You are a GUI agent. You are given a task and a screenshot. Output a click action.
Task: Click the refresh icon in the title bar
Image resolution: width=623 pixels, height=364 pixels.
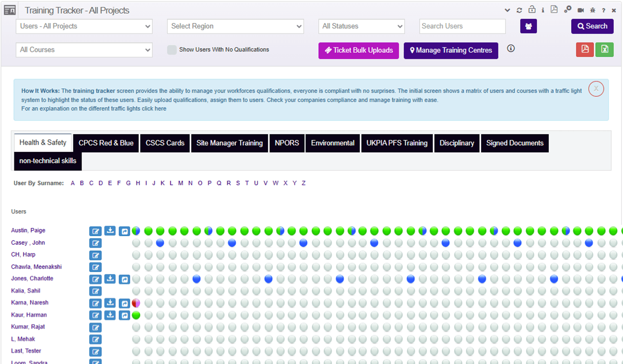tap(519, 10)
